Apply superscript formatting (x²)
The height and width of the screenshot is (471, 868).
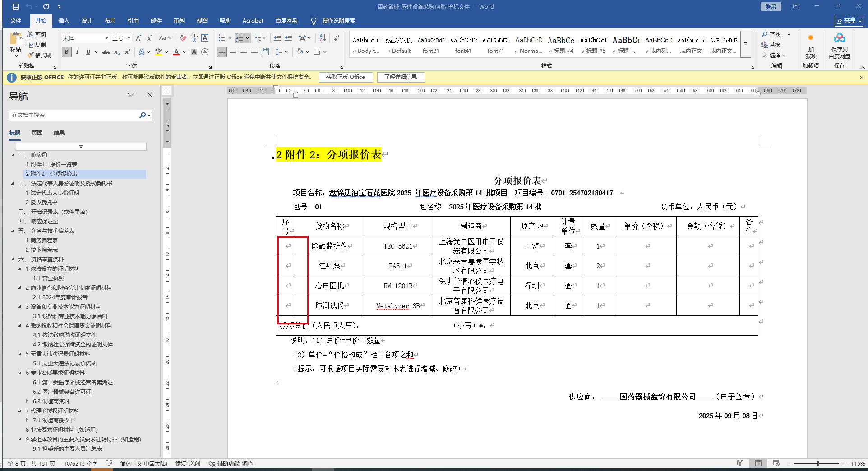point(128,52)
